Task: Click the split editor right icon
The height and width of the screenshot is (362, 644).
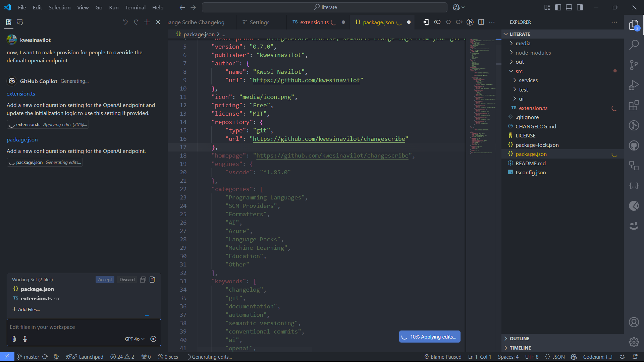Action: (481, 22)
